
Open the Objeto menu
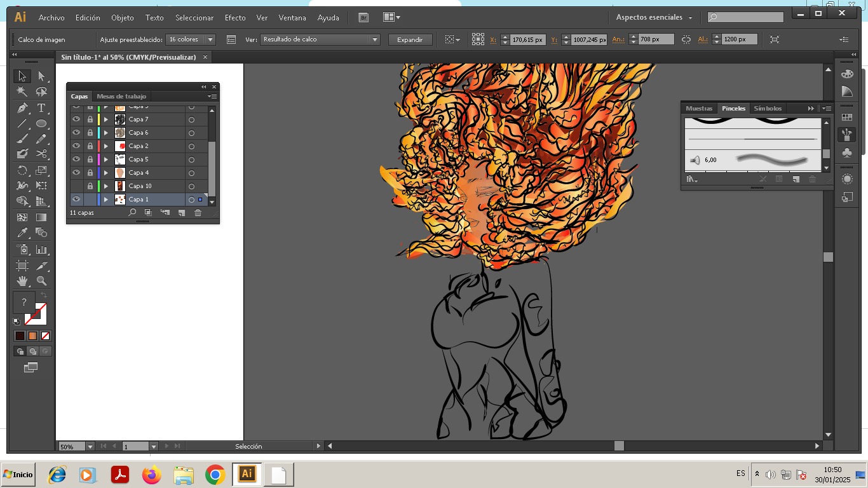pos(123,18)
